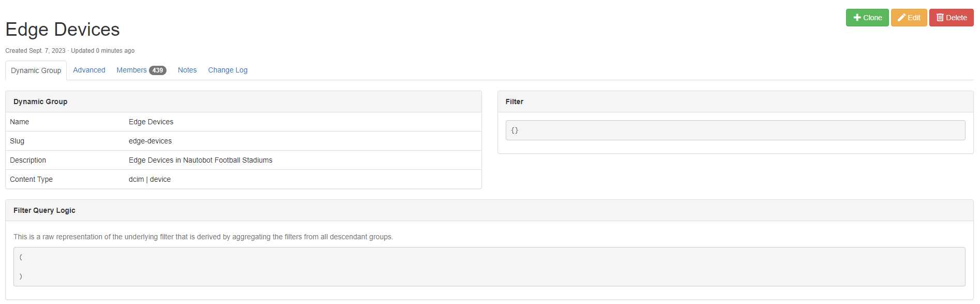The width and height of the screenshot is (980, 304).
Task: Switch to the Advanced tab
Action: pyautogui.click(x=89, y=70)
